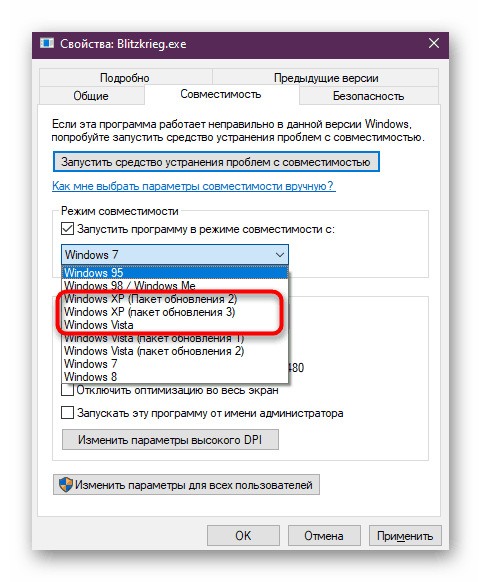Uncheck the compatibility mode checkbox
Screen dimensions: 481x582
(67, 229)
